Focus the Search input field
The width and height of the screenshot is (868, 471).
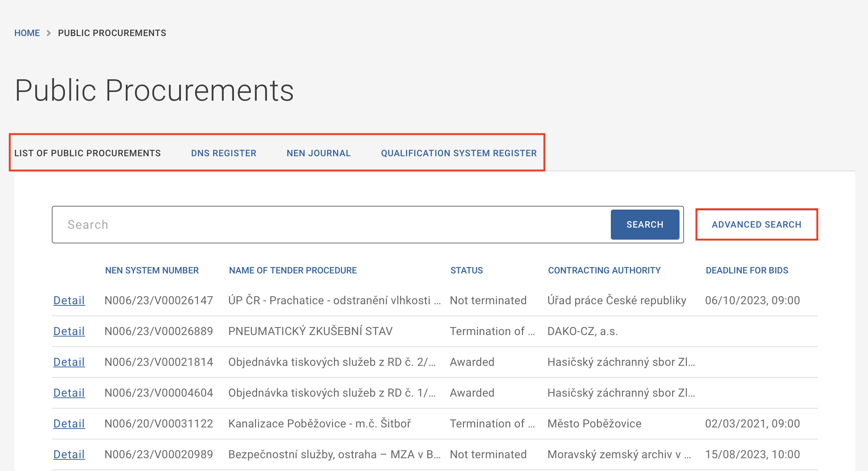point(330,225)
